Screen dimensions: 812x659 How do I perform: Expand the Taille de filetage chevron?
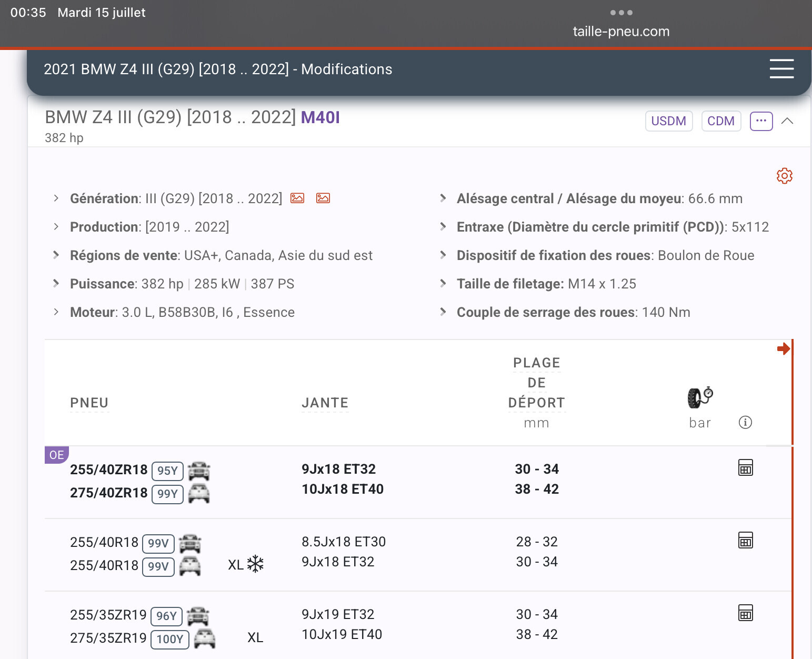(443, 284)
